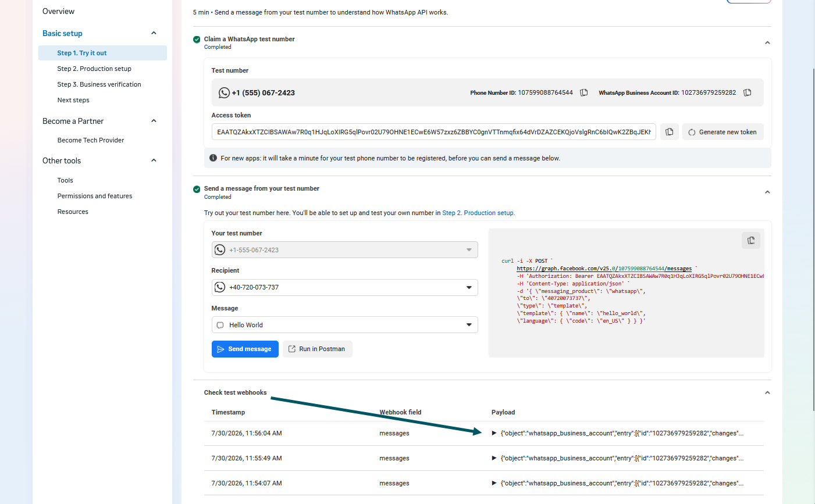This screenshot has width=815, height=504.
Task: Click Generate new token
Action: point(723,132)
